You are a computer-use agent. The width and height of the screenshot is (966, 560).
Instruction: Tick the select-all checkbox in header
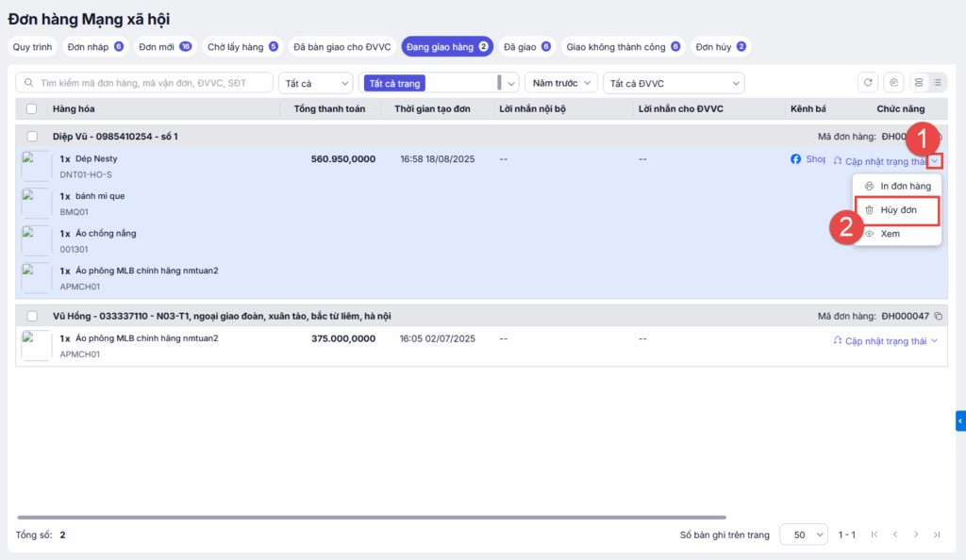[31, 109]
